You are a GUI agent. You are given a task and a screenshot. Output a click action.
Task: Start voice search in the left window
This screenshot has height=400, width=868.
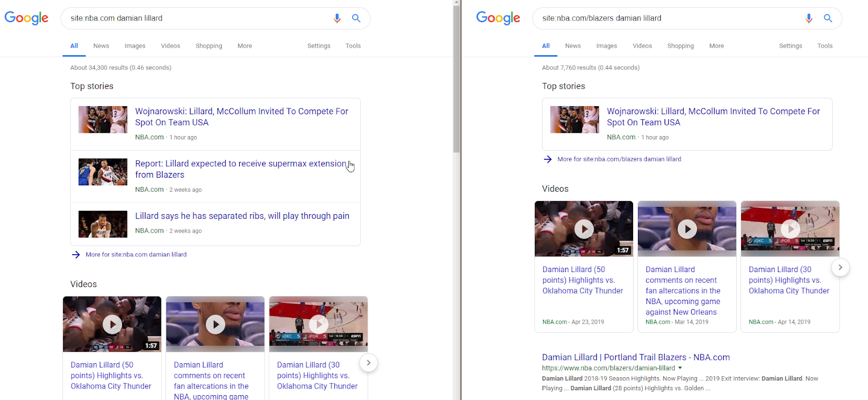[337, 18]
